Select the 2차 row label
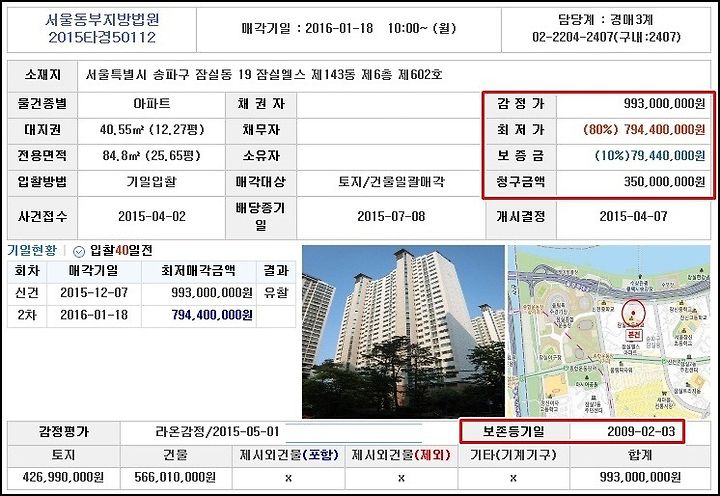 pos(27,316)
